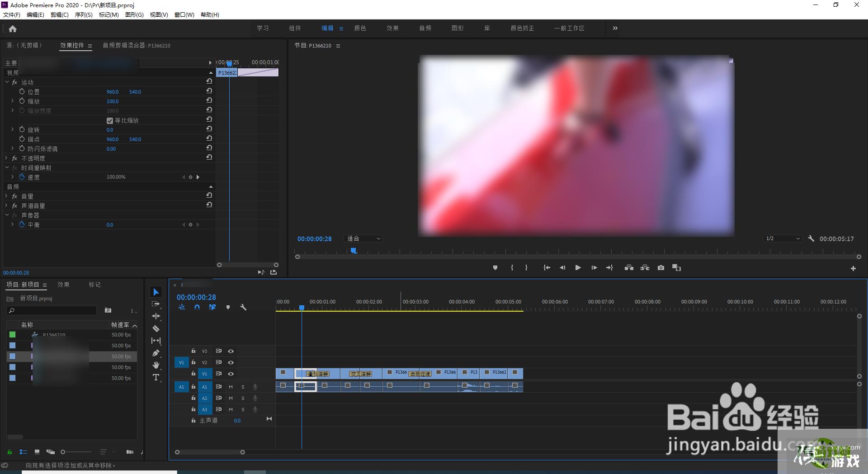
Task: Open comparison view button
Action: point(676,268)
